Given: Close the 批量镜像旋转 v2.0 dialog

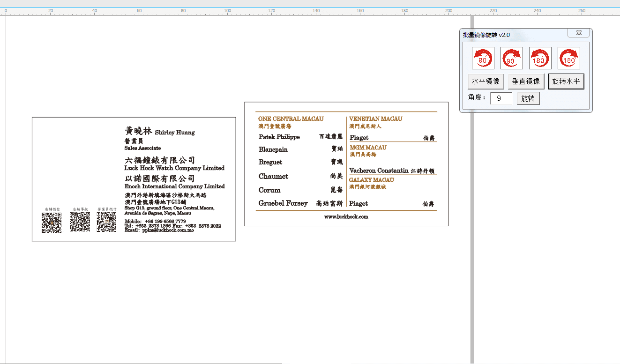Looking at the screenshot, I should (x=579, y=33).
